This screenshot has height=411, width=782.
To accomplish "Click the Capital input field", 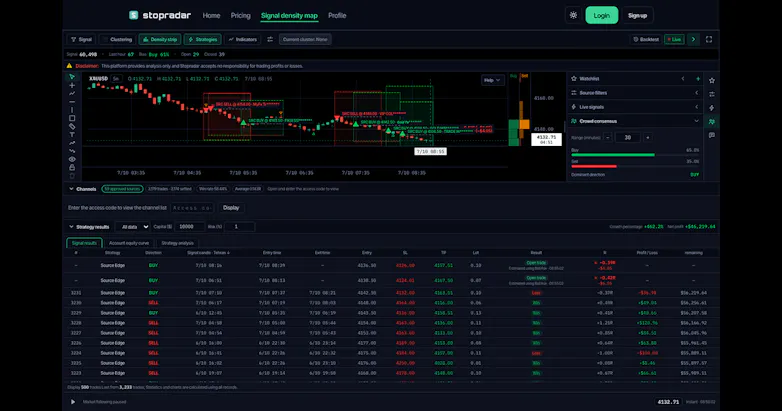I will [189, 226].
